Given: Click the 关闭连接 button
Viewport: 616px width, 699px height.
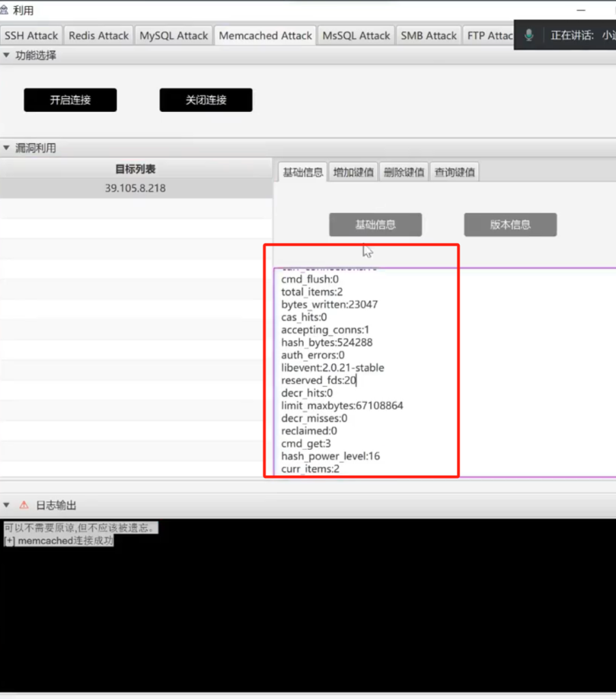Looking at the screenshot, I should click(206, 100).
